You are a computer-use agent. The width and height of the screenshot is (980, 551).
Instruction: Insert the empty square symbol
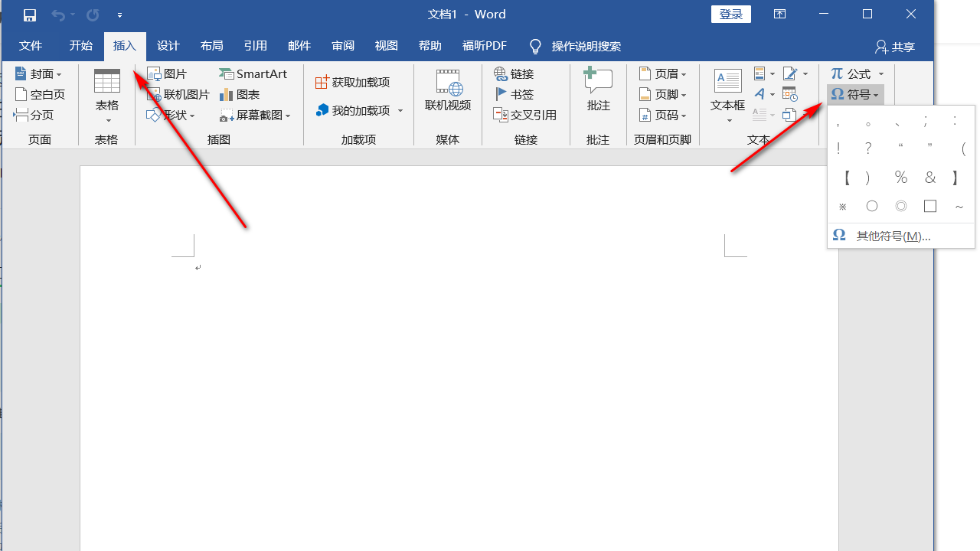(x=930, y=206)
